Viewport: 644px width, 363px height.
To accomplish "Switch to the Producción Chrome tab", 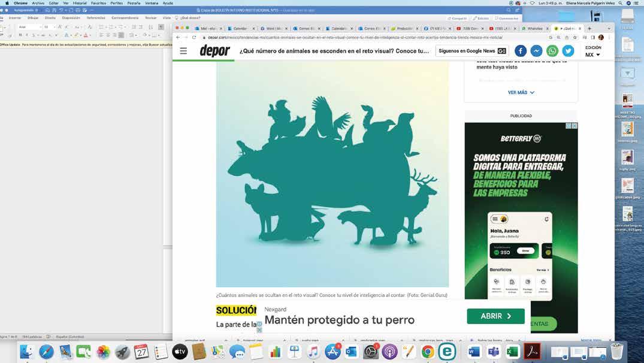I will click(x=404, y=29).
